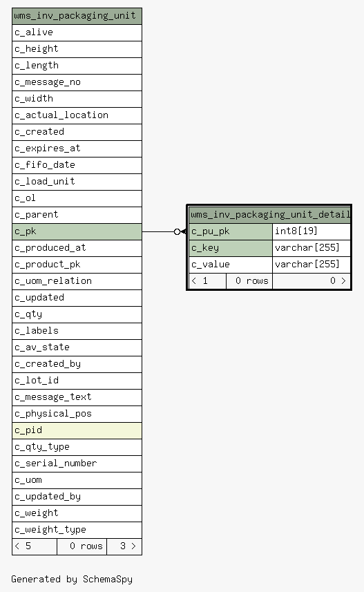Viewport: 364px width, 592px height.
Task: Click children count '0 >' in detail table footer
Action: click(312, 281)
